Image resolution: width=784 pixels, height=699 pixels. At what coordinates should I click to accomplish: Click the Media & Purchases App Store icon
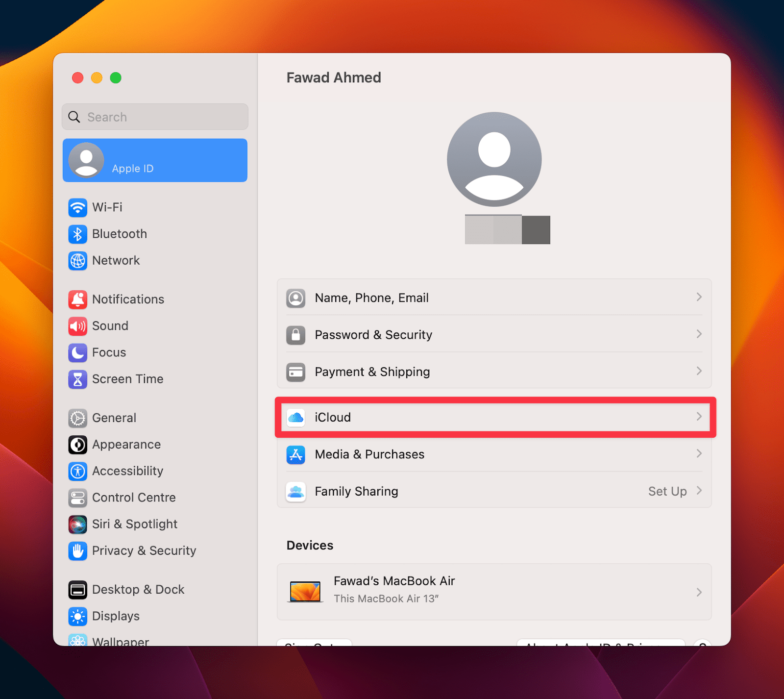[x=295, y=454]
